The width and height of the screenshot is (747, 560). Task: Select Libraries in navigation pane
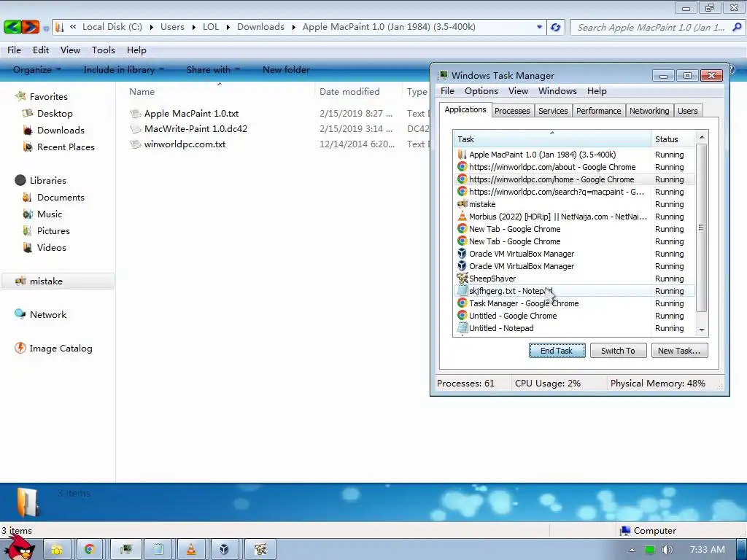(47, 181)
